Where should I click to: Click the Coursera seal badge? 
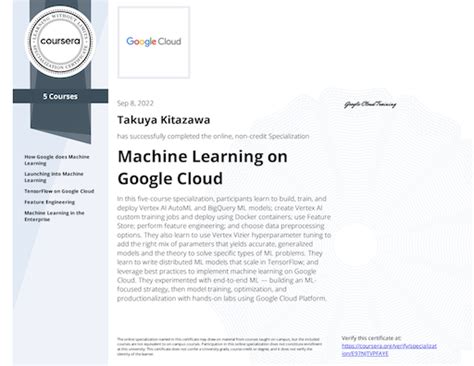(x=60, y=41)
